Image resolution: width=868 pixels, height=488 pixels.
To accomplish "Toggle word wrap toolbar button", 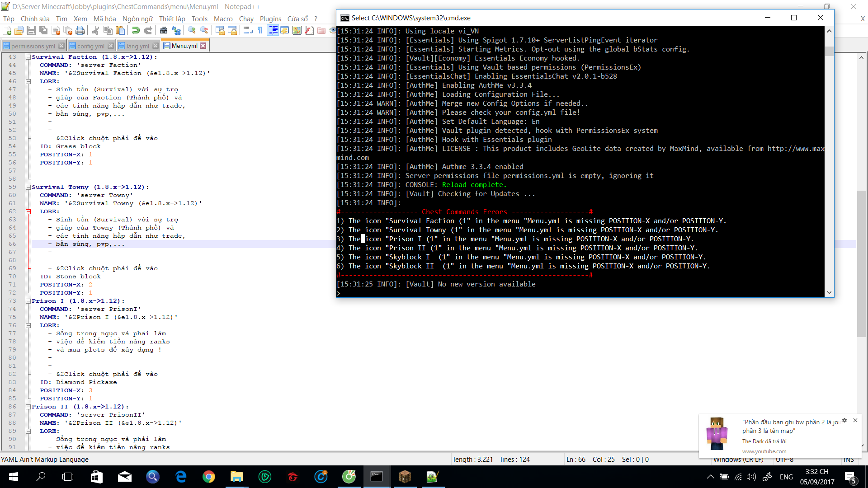I will 248,30.
